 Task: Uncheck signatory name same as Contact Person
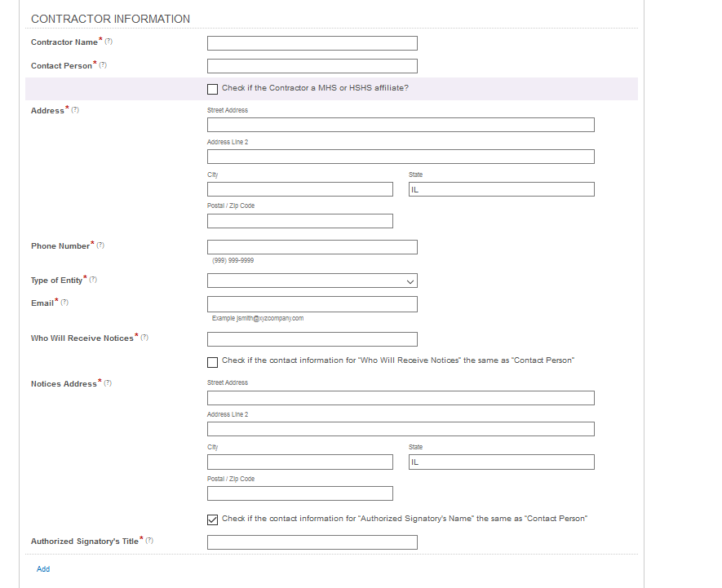pos(212,519)
